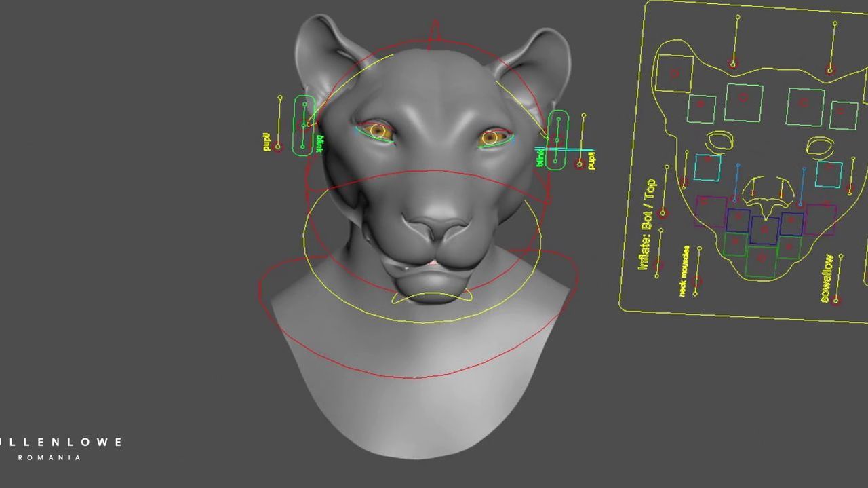Screen dimensions: 868x488
Task: Select the yellow square ear control in panel
Action: (x=675, y=73)
